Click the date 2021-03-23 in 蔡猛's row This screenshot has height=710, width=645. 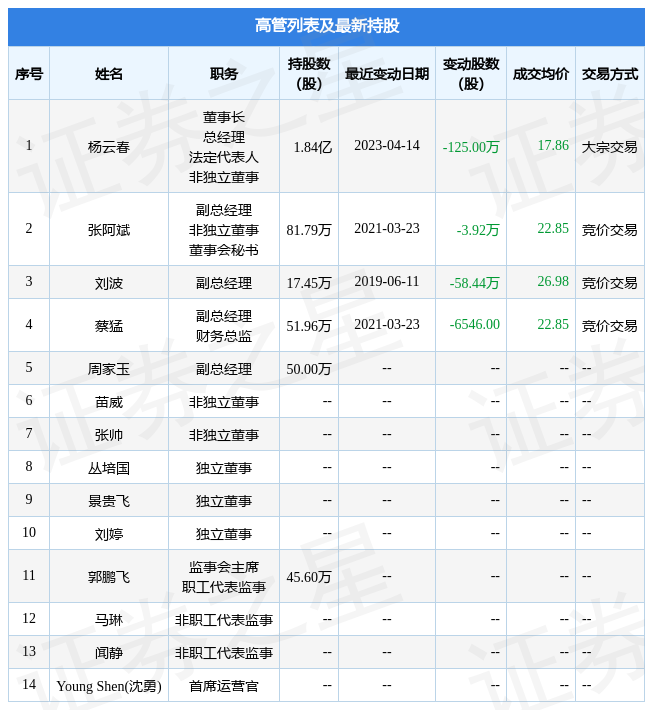(x=387, y=324)
